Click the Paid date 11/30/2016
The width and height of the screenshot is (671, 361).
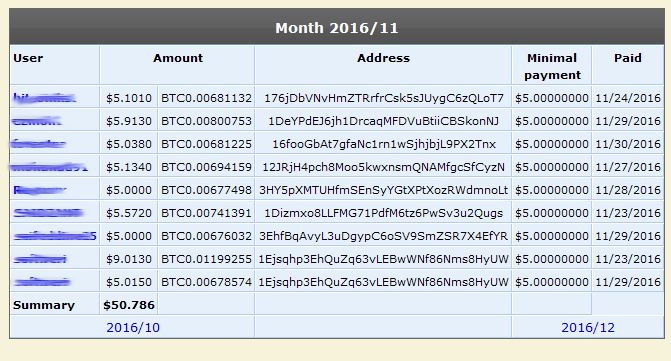point(628,145)
